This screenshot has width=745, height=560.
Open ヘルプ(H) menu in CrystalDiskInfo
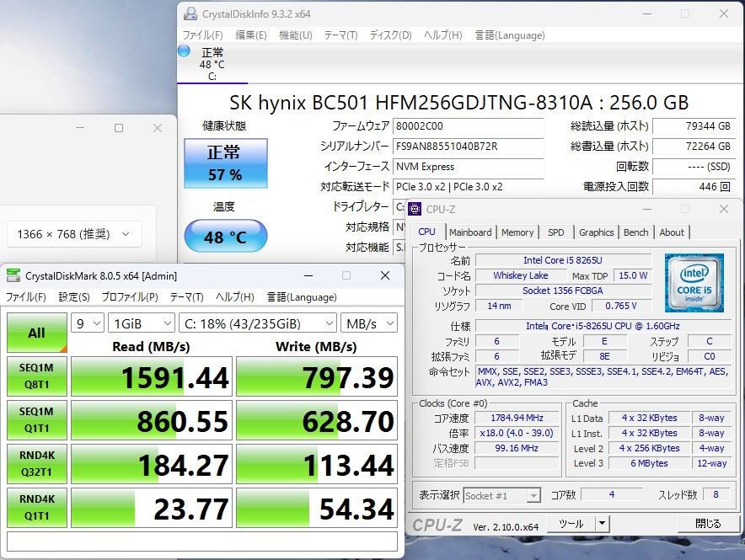(442, 35)
